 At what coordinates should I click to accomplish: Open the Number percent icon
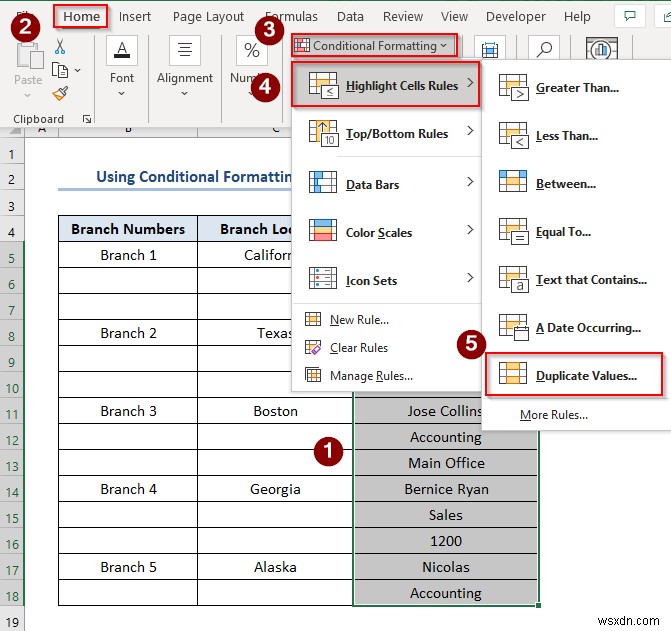coord(252,50)
